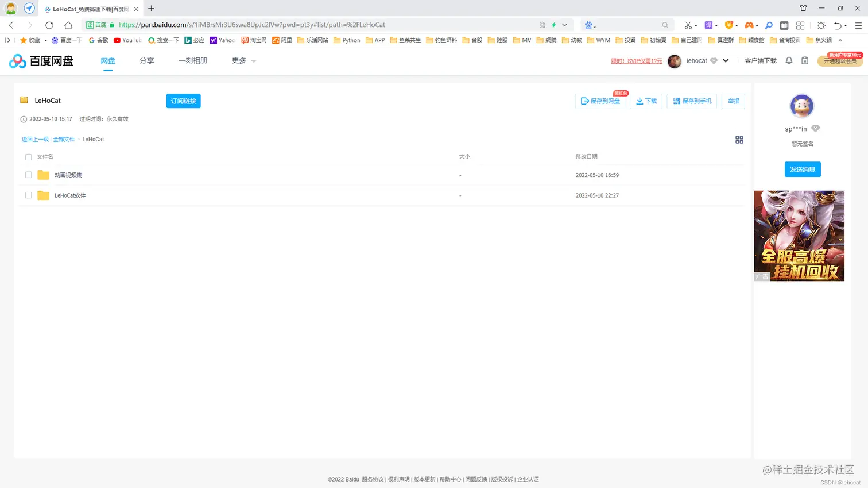Click the sharer sp***in avatar

[x=802, y=106]
